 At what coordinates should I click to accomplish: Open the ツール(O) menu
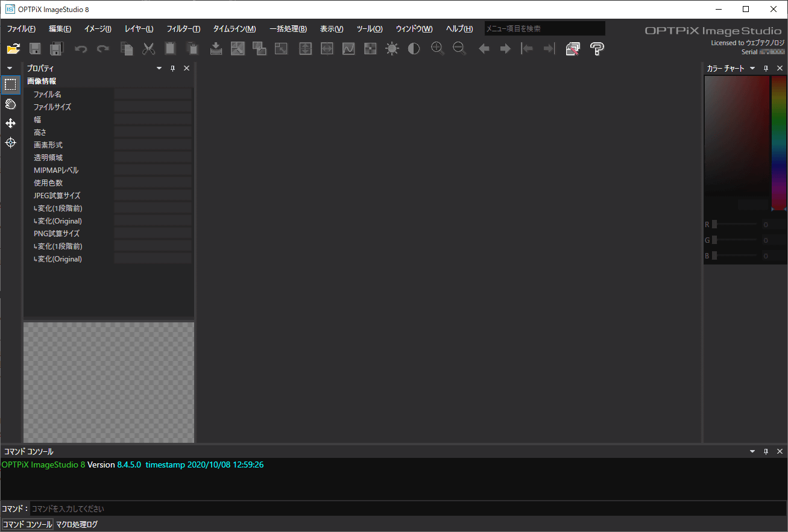pyautogui.click(x=370, y=29)
